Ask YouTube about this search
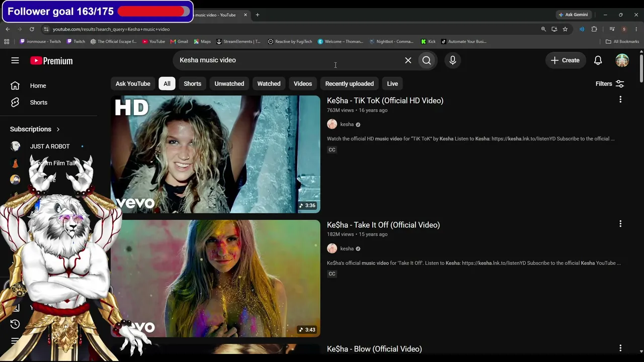This screenshot has height=362, width=644. click(x=133, y=84)
